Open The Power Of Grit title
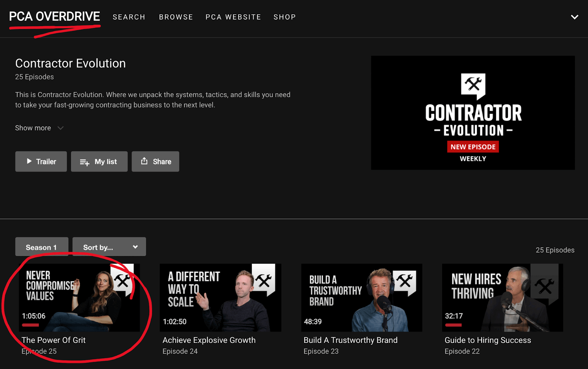Screen dimensions: 588x369 pyautogui.click(x=54, y=340)
